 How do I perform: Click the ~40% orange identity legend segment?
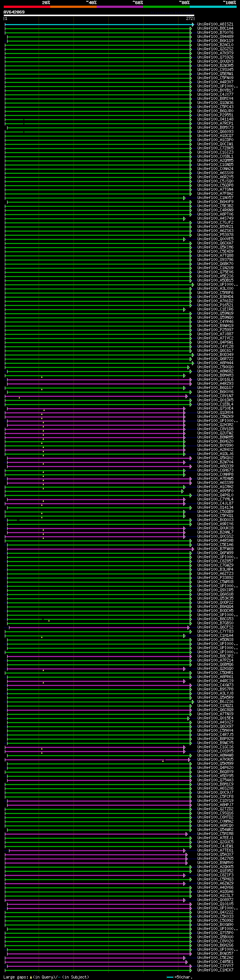pyautogui.click(x=73, y=6)
